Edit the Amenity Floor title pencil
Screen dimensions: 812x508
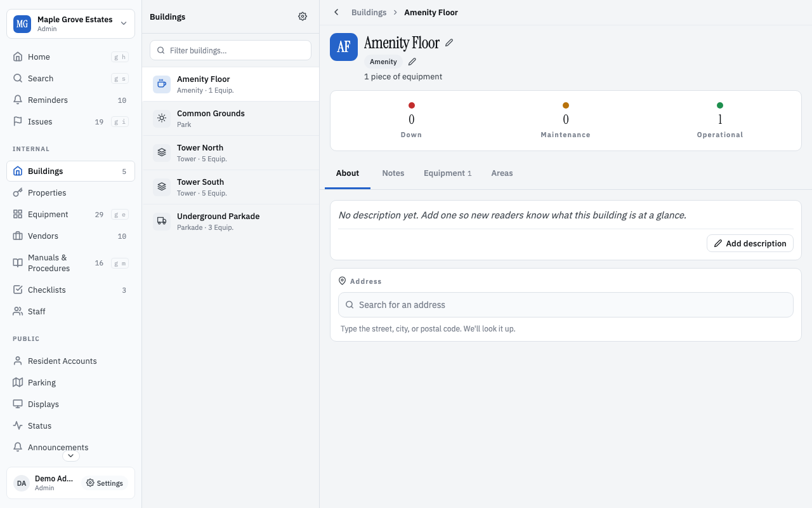point(449,43)
